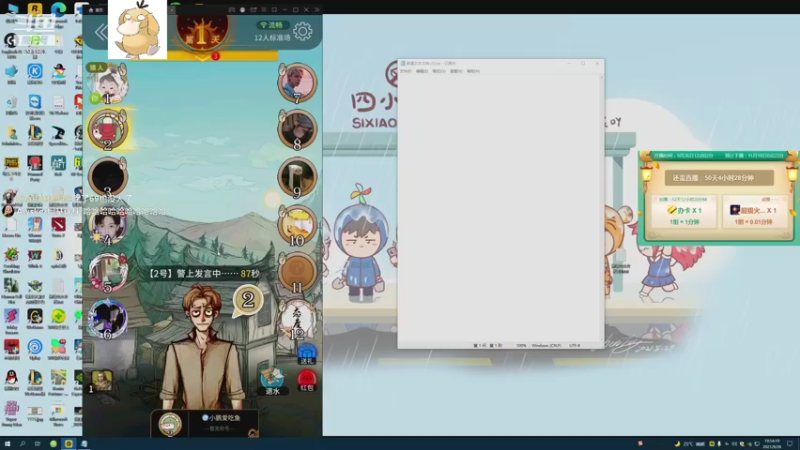Select player seat 3 avatar
This screenshot has height=450, width=800.
108,177
